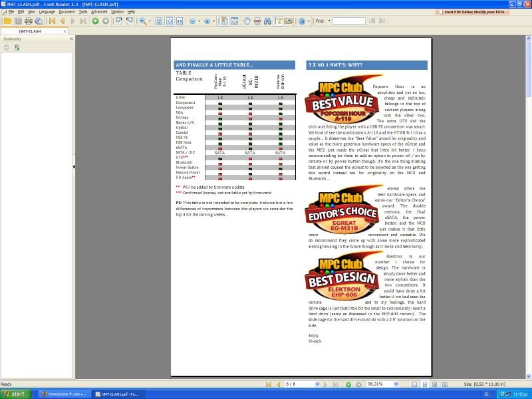
Task: Open the Advanced menu
Action: pos(99,12)
